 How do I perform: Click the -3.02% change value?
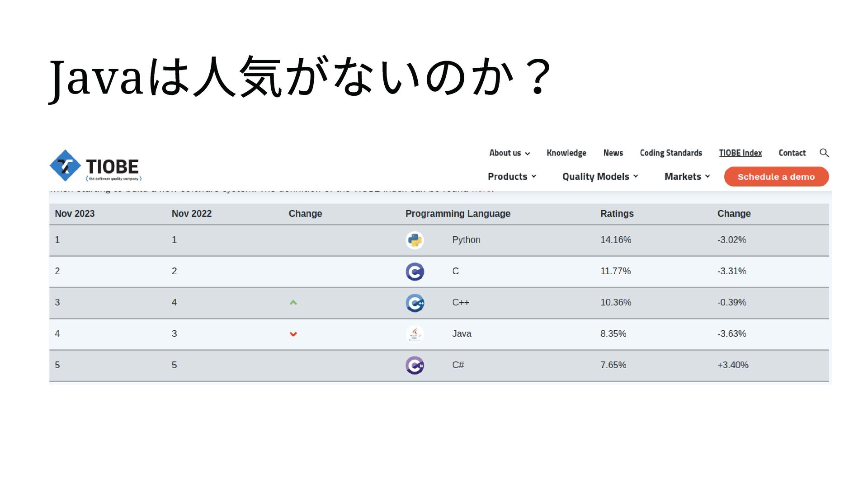[x=731, y=240]
